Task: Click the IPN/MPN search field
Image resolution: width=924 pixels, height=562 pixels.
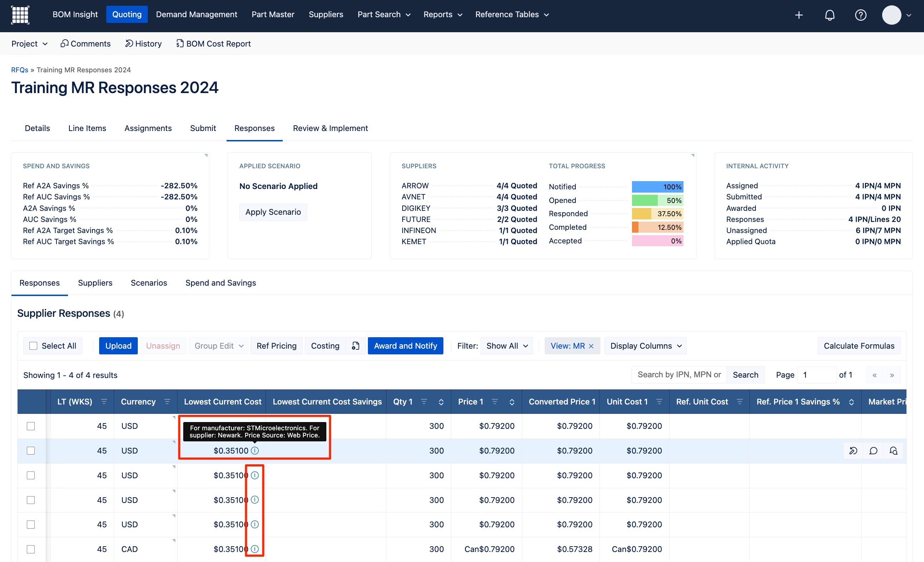Action: pyautogui.click(x=679, y=375)
